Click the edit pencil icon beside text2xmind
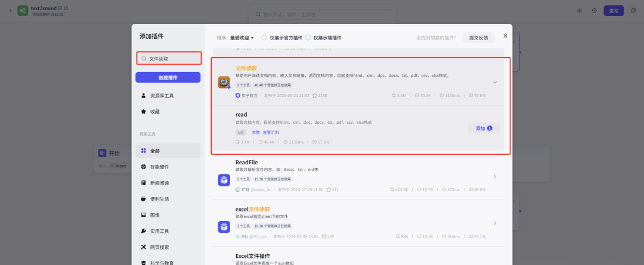 click(x=66, y=8)
